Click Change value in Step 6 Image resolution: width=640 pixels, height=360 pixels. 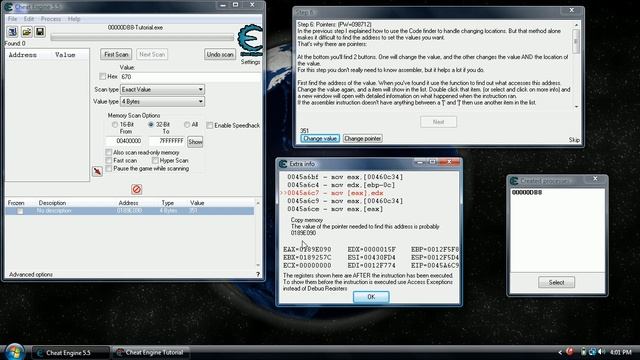(x=320, y=138)
